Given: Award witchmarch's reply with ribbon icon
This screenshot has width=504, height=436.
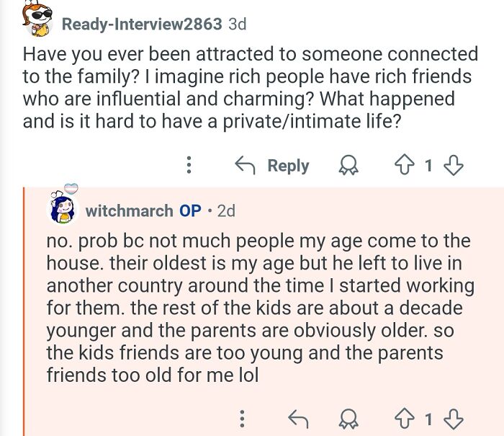Looking at the screenshot, I should 348,419.
